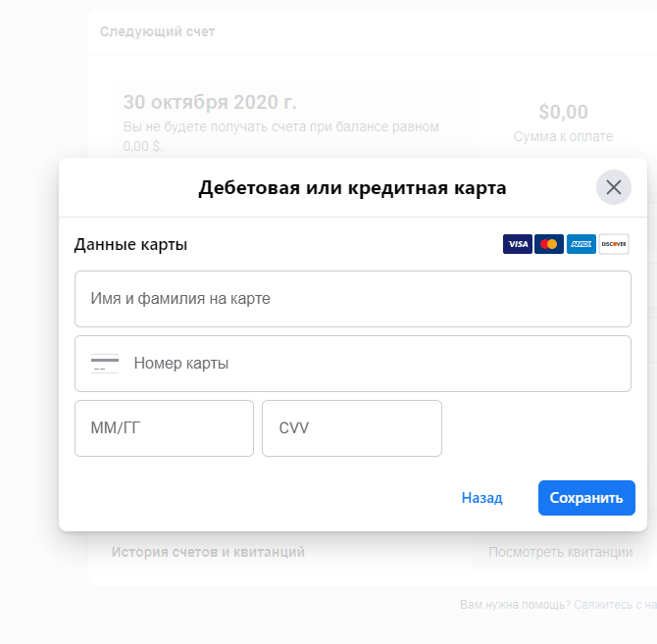Viewport: 657px width, 644px height.
Task: Click the $0,00 amount due
Action: click(x=563, y=112)
